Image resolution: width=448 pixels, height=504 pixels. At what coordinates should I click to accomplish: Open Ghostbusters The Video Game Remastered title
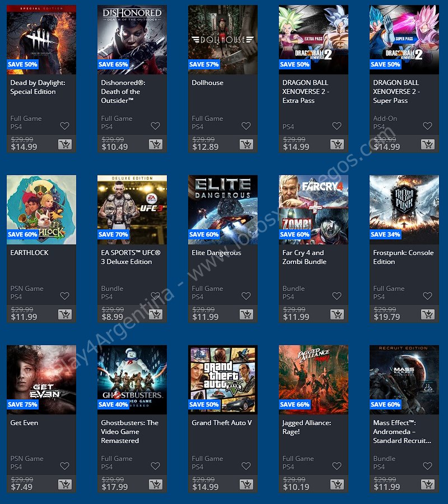[130, 432]
